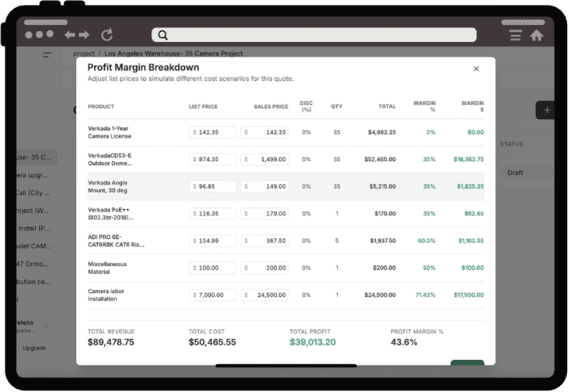
Task: Edit list price 974.35 for Outdoor Dome
Action: [x=213, y=159]
